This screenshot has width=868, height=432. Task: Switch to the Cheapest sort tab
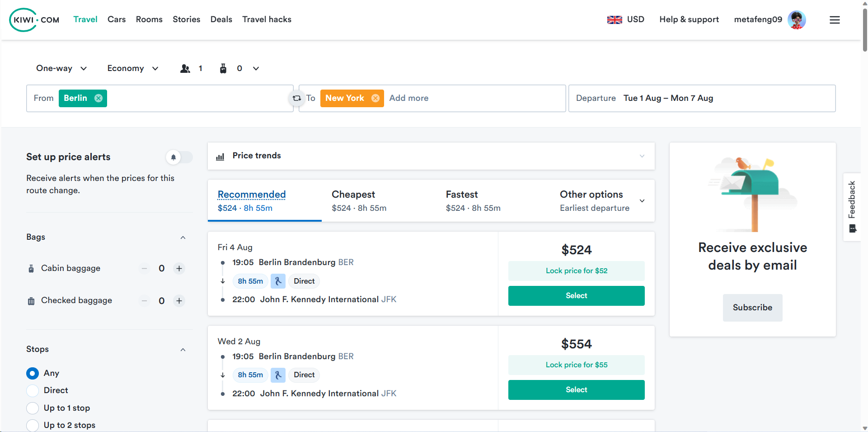click(x=379, y=201)
